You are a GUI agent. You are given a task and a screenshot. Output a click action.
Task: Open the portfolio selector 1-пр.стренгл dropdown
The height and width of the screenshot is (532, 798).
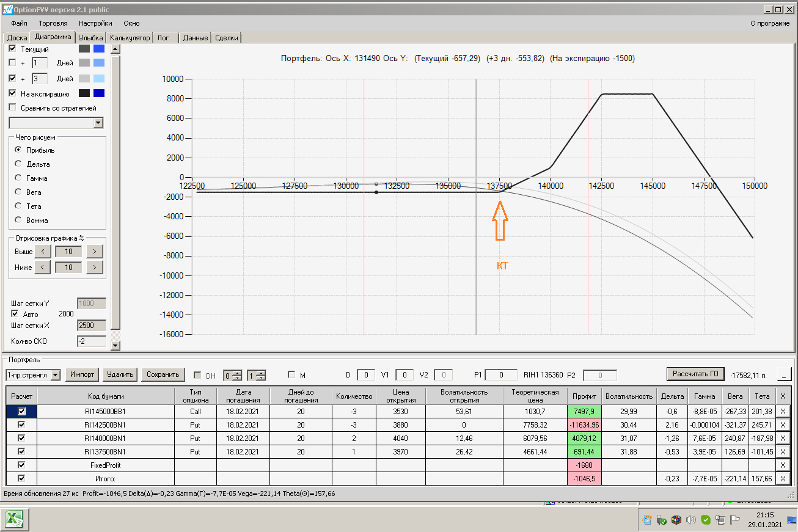(x=56, y=374)
